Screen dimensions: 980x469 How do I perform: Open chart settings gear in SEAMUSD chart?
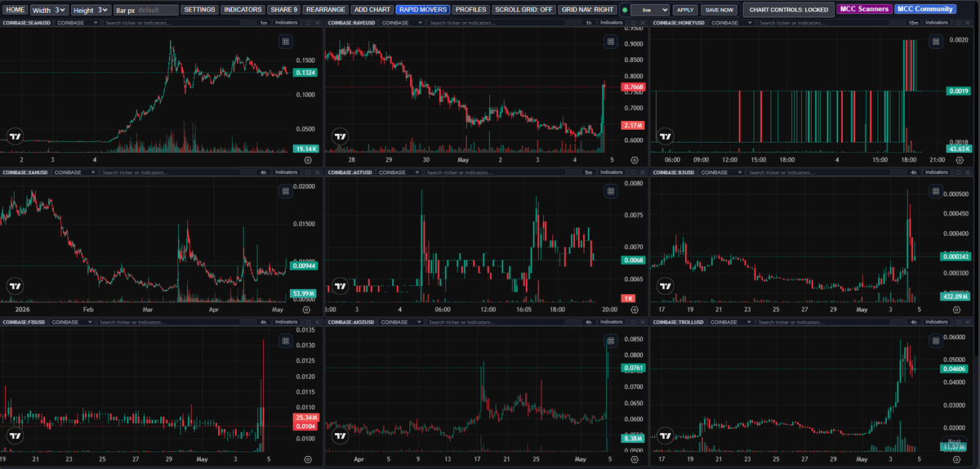307,161
